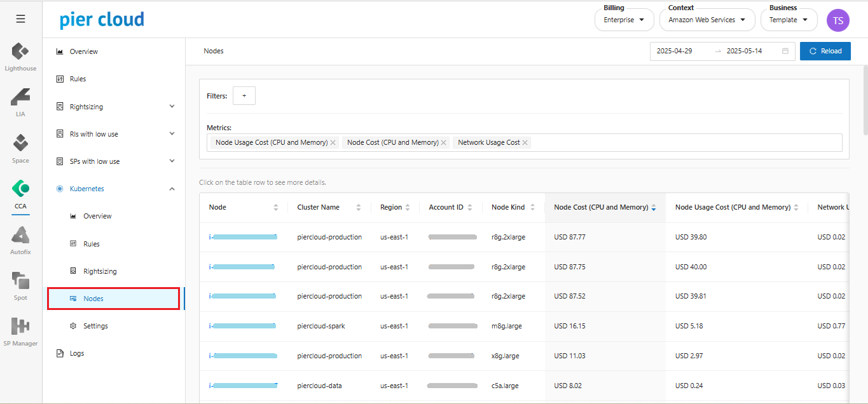Click the TS user avatar
868x404 pixels.
tap(837, 20)
